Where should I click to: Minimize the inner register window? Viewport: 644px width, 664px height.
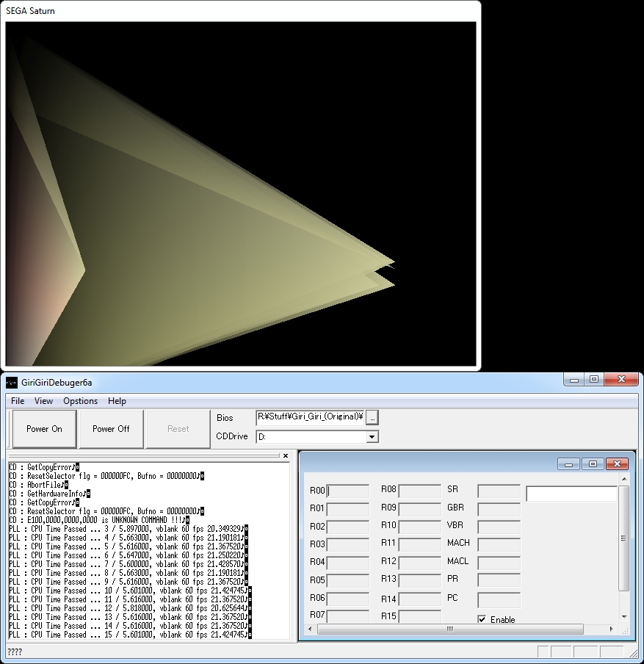(568, 464)
